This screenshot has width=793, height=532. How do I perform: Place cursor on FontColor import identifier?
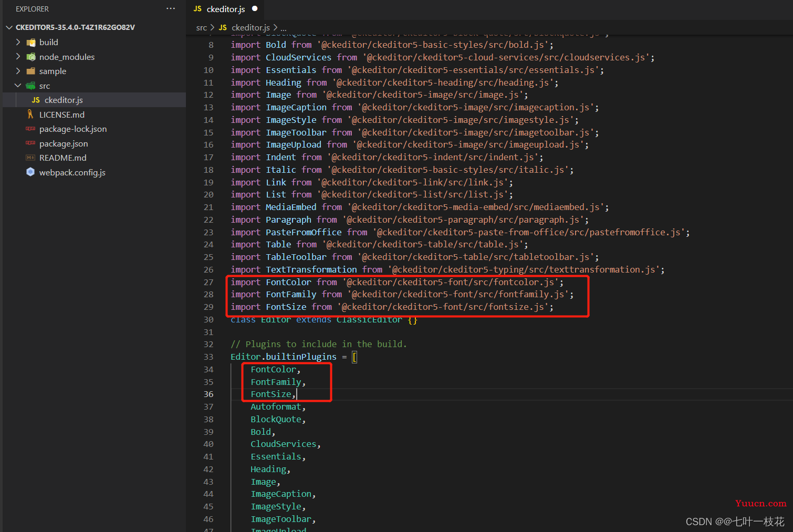coord(288,282)
